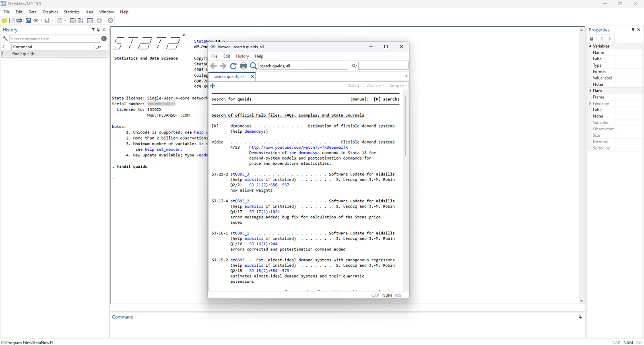
Task: Click the History panel filter funnel icon
Action: [93, 30]
